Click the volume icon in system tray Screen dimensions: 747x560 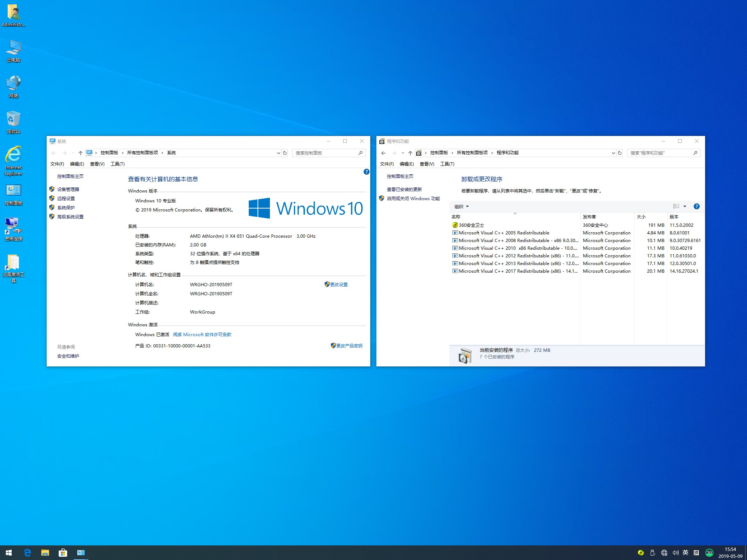point(675,553)
